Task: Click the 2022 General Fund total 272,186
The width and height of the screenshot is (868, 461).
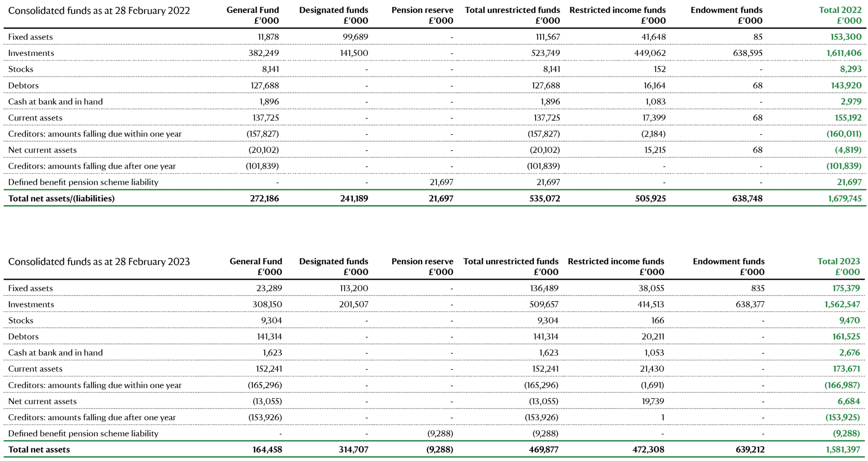Action: (264, 199)
